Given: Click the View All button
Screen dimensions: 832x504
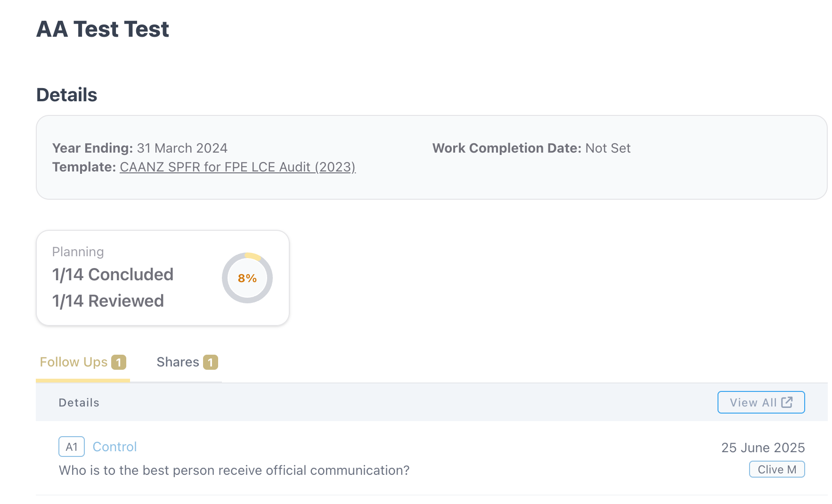Looking at the screenshot, I should (761, 402).
